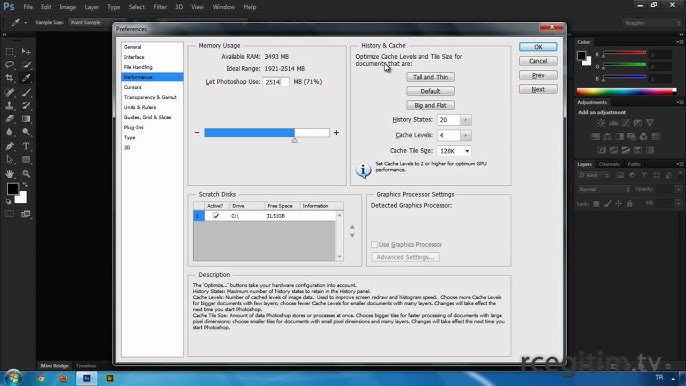The height and width of the screenshot is (386, 686).
Task: Click the Cancel button
Action: point(538,61)
